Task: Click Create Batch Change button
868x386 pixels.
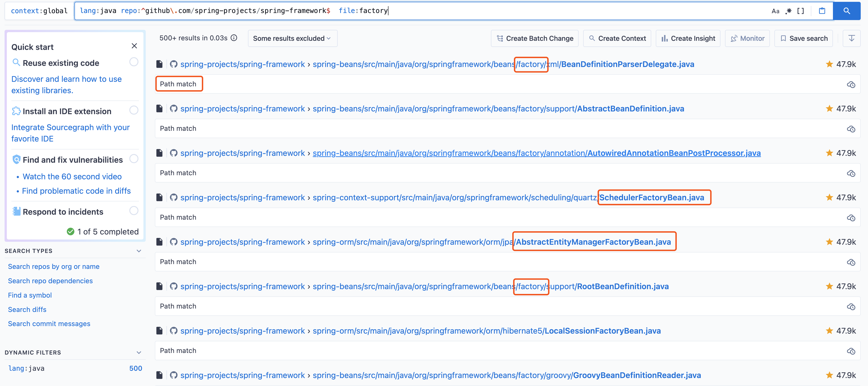Action: (x=534, y=39)
